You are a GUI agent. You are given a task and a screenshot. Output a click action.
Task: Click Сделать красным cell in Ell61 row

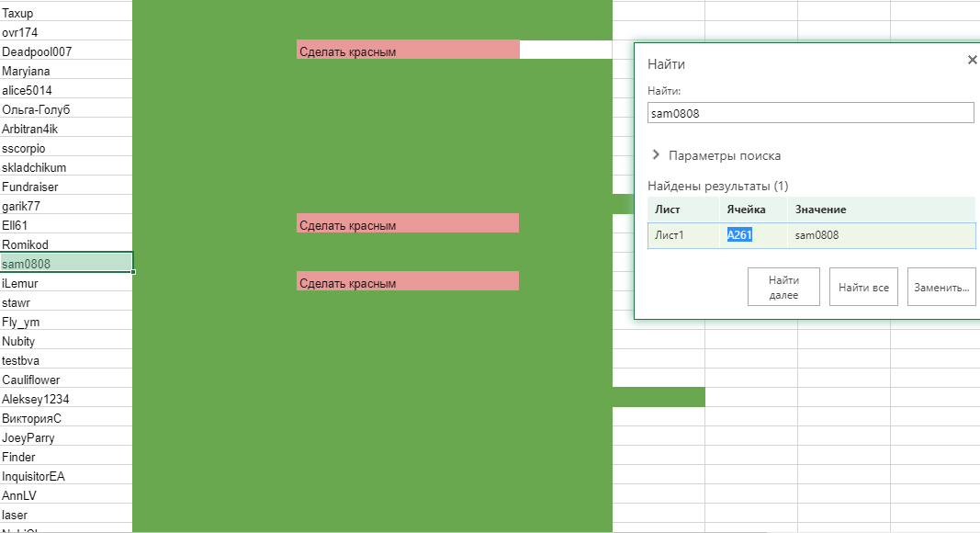tap(408, 223)
